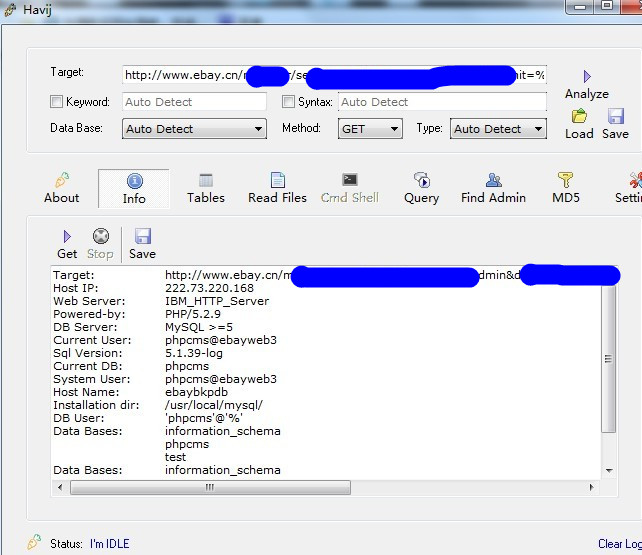Click the Save floppy icon near Analyze

[x=616, y=116]
